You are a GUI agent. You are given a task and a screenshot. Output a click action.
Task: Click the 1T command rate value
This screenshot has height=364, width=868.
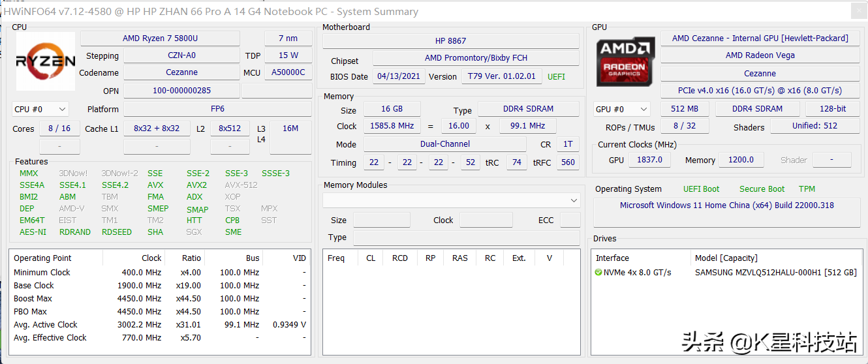pyautogui.click(x=568, y=144)
